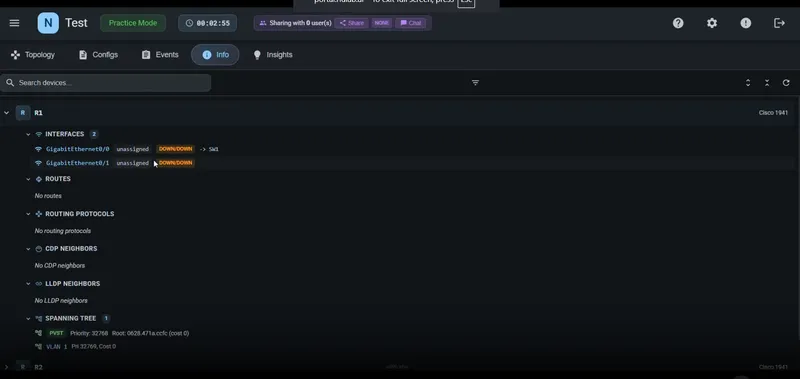The height and width of the screenshot is (379, 800).
Task: Click the Search devices input field
Action: (x=106, y=83)
